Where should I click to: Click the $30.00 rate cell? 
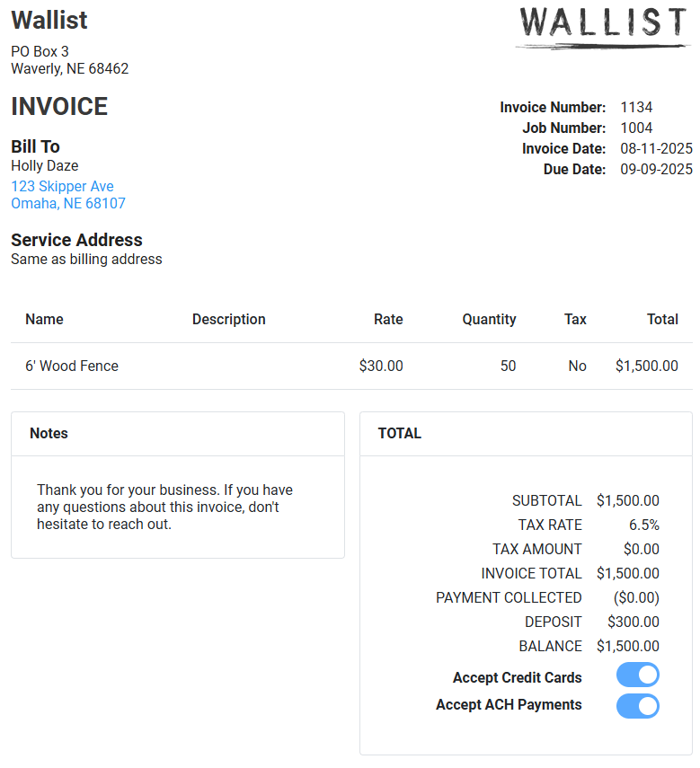coord(381,366)
